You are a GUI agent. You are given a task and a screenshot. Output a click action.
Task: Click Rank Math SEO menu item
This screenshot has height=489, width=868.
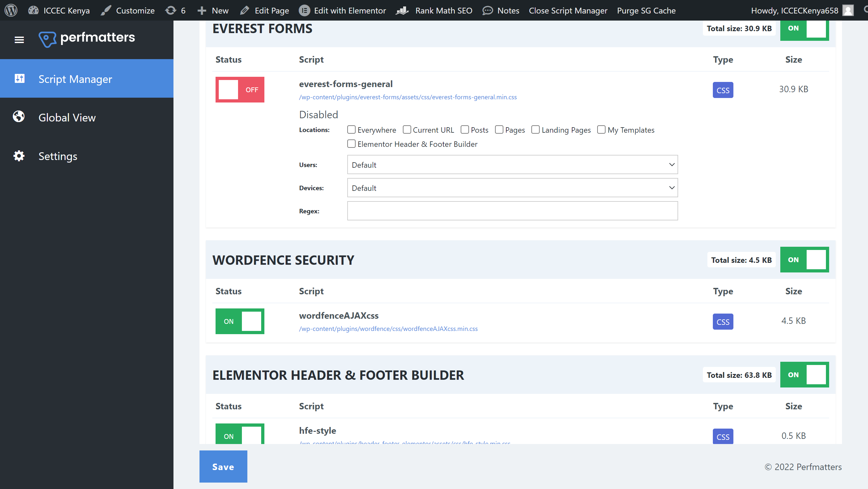pyautogui.click(x=443, y=11)
